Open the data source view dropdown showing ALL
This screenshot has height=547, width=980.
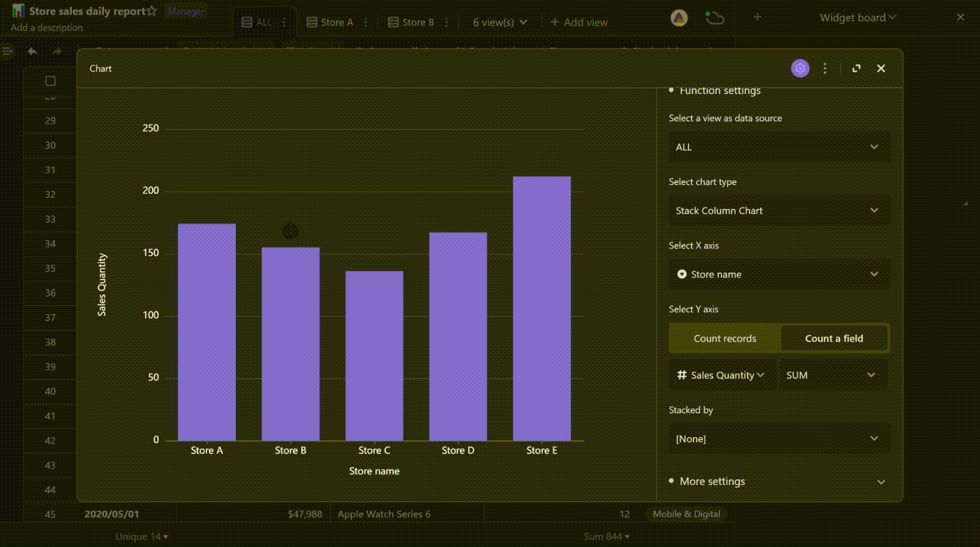779,147
